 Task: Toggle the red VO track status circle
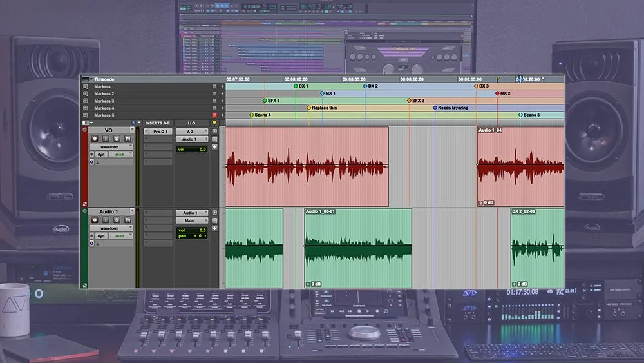(x=85, y=130)
